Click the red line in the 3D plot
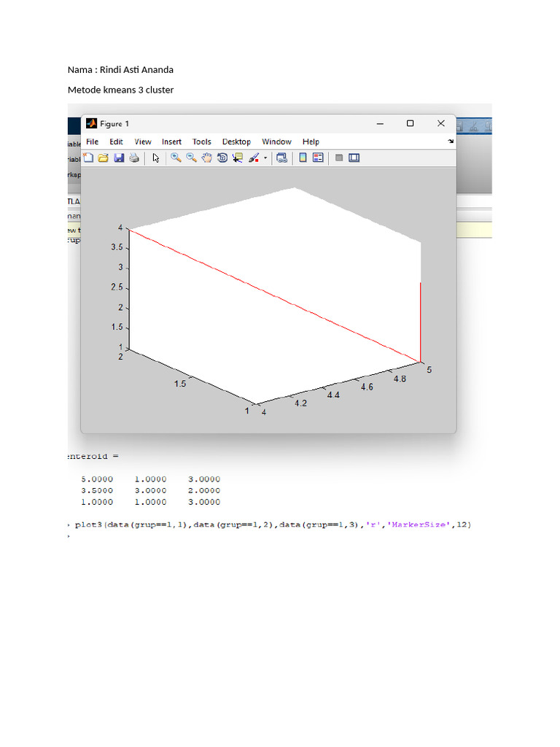This screenshot has height=747, width=560. [275, 295]
